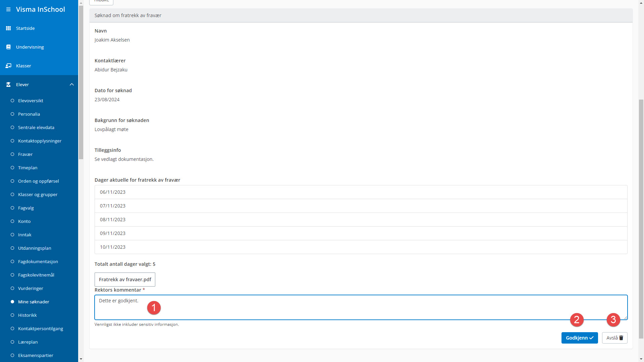Click the Undervisning book icon

[x=8, y=47]
